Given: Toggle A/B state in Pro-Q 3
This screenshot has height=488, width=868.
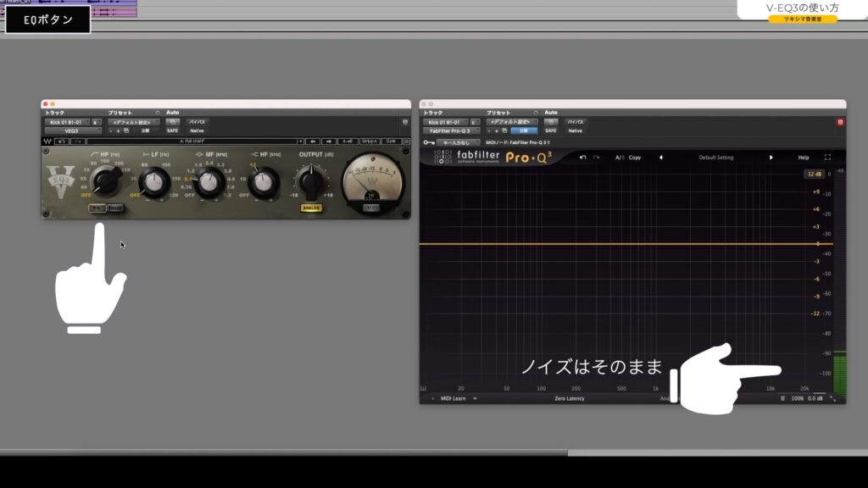Looking at the screenshot, I should click(x=620, y=158).
